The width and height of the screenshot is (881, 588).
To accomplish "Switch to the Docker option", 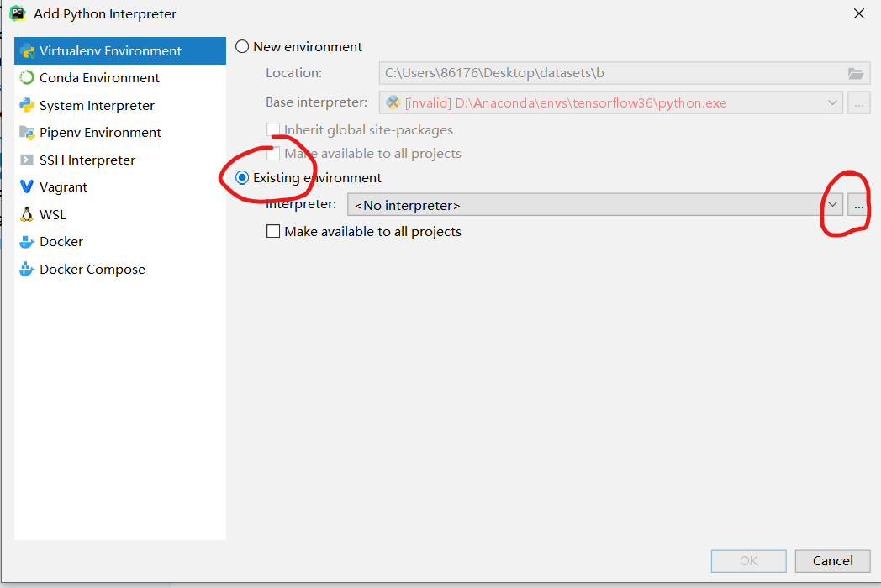I will coord(120,241).
